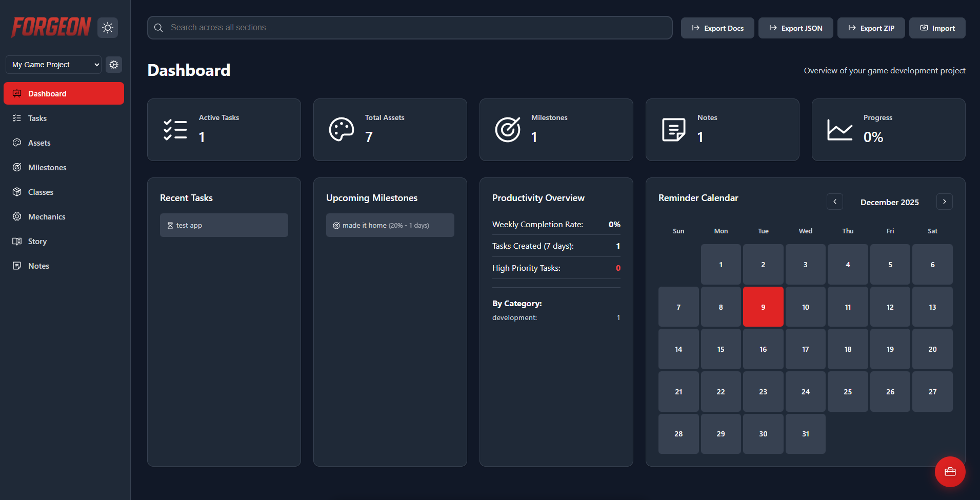Click the Active Tasks checklist icon

click(x=175, y=130)
